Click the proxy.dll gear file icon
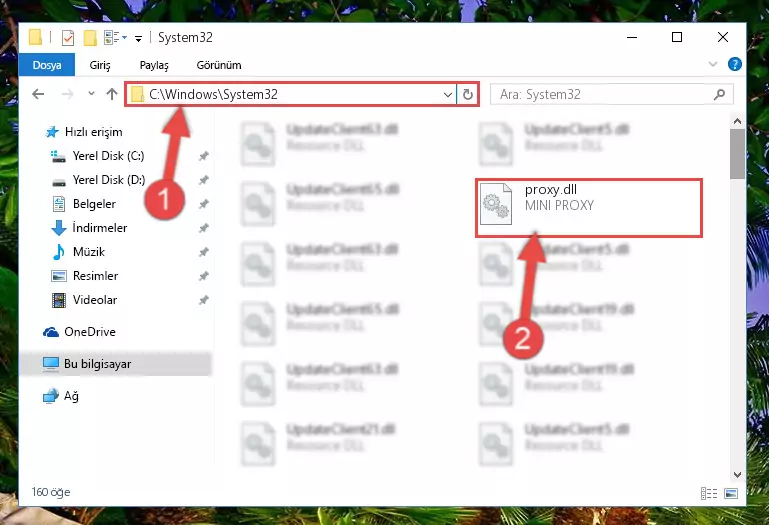 496,204
